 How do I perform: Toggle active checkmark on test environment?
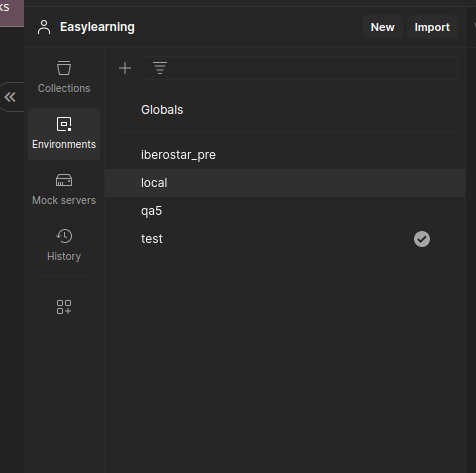click(422, 239)
